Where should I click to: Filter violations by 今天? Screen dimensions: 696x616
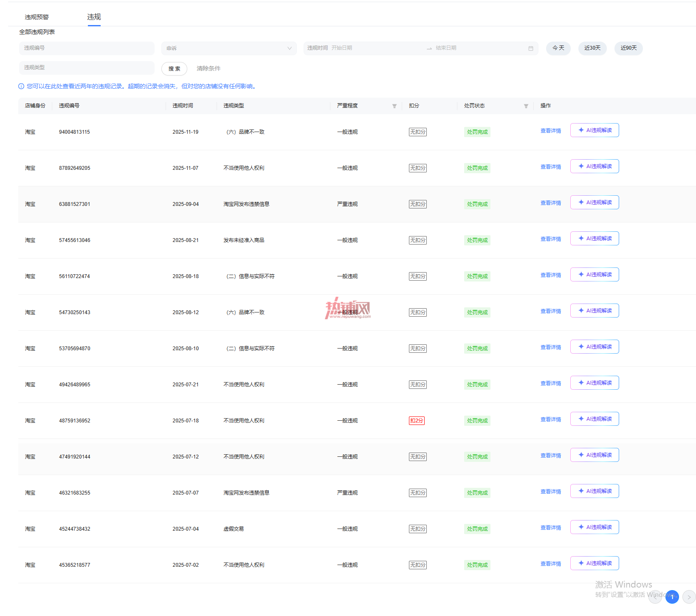[x=558, y=48]
